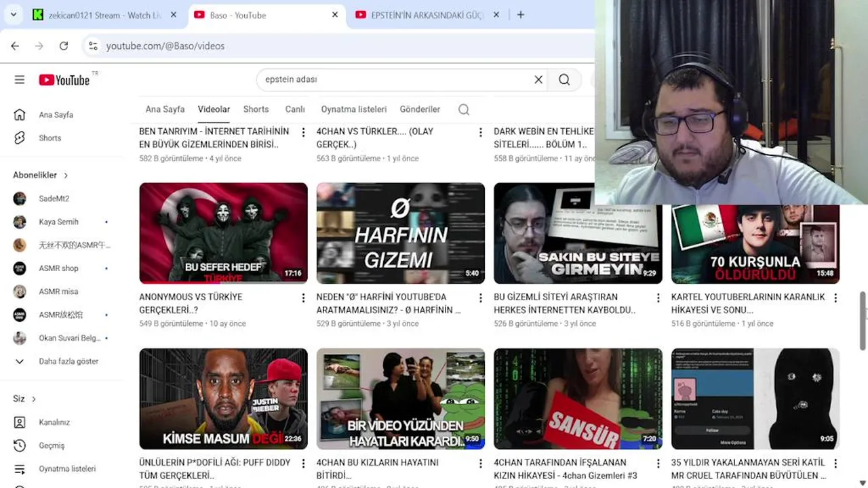Open the channel search magnifier icon
This screenshot has width=868, height=488.
tap(464, 110)
